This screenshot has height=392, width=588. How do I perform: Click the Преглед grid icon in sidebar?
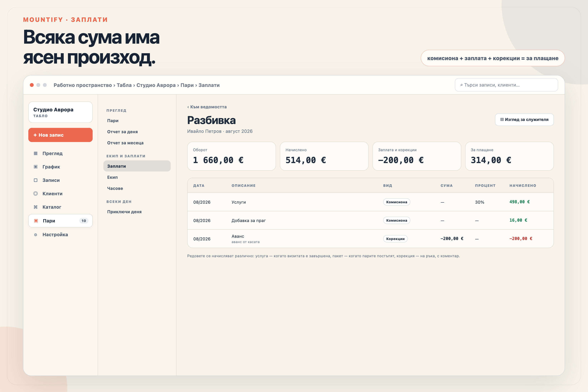click(x=35, y=153)
